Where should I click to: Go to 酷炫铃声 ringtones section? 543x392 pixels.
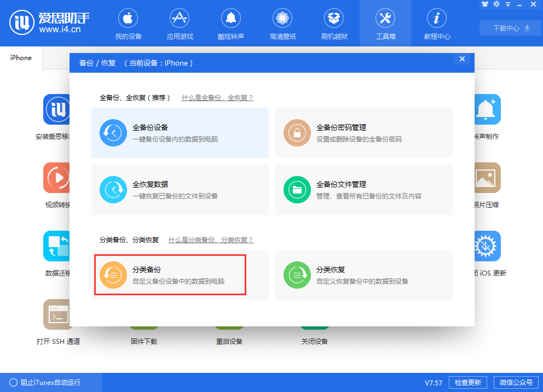click(x=231, y=24)
